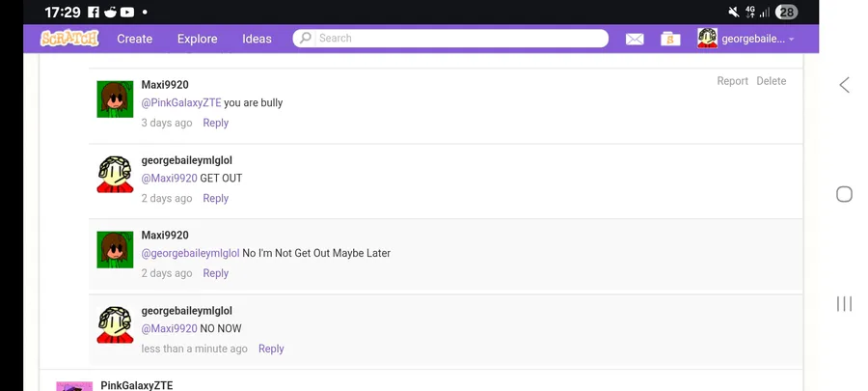Delete the Maxi9920 bully comment
Viewport: 868px width, 391px height.
coord(771,81)
